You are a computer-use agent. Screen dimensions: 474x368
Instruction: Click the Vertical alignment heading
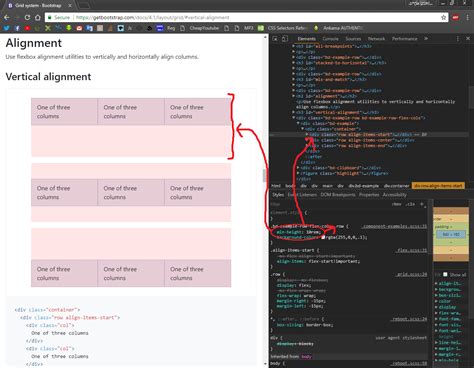(x=48, y=77)
